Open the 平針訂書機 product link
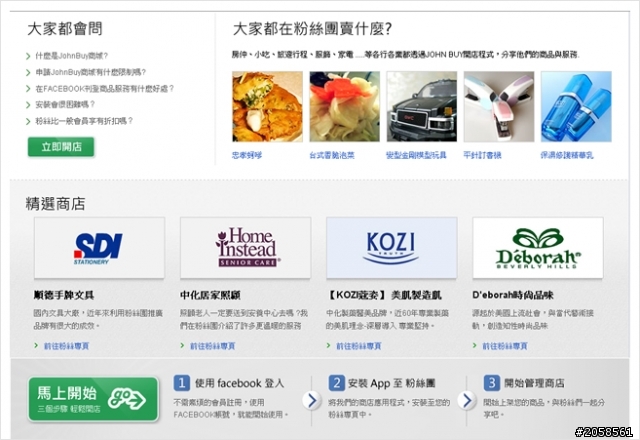 (x=482, y=155)
